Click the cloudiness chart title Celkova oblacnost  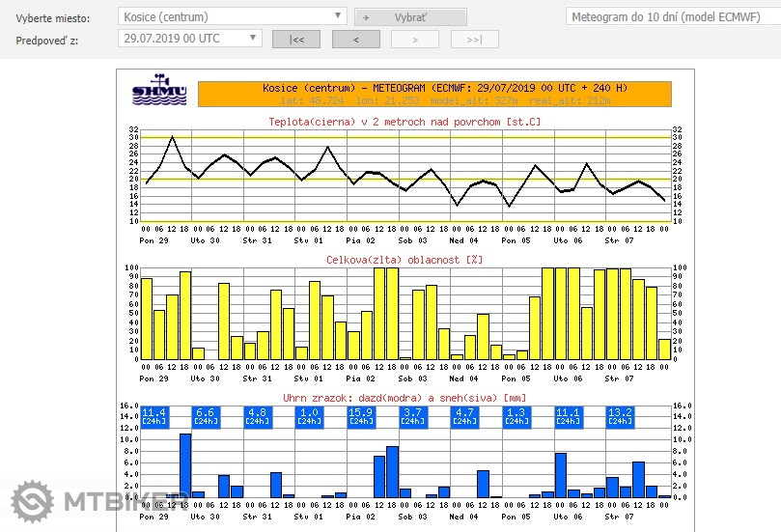coord(404,260)
